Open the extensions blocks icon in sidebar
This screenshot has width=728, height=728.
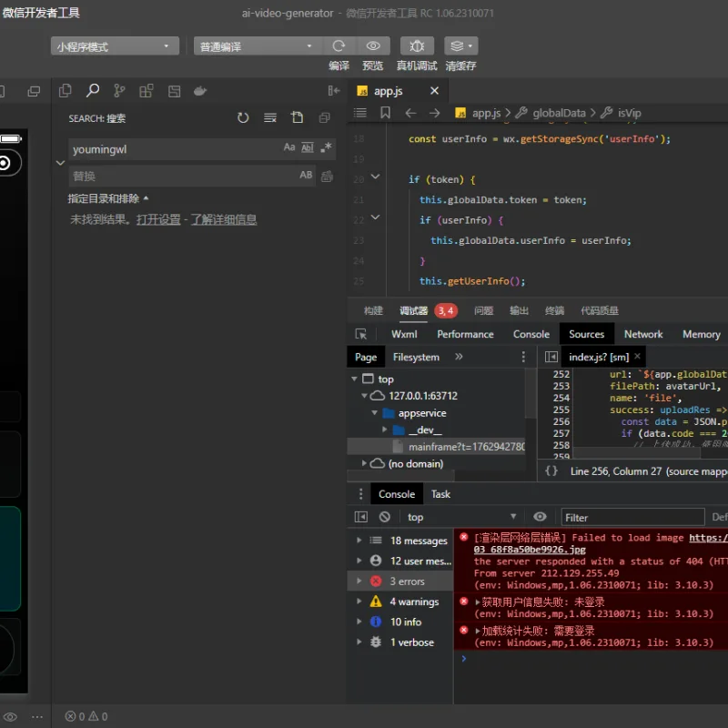pyautogui.click(x=147, y=90)
